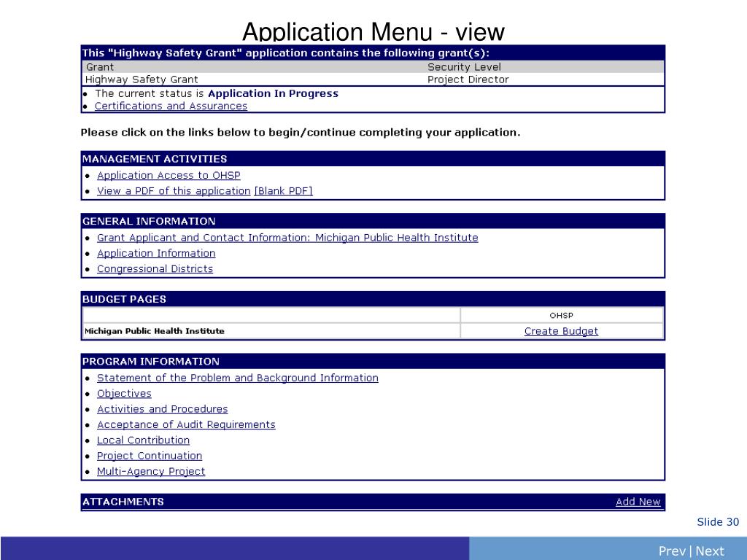Viewport: 747px width, 560px height.
Task: Open Acceptance of Audit Requirements
Action: pyautogui.click(x=186, y=424)
